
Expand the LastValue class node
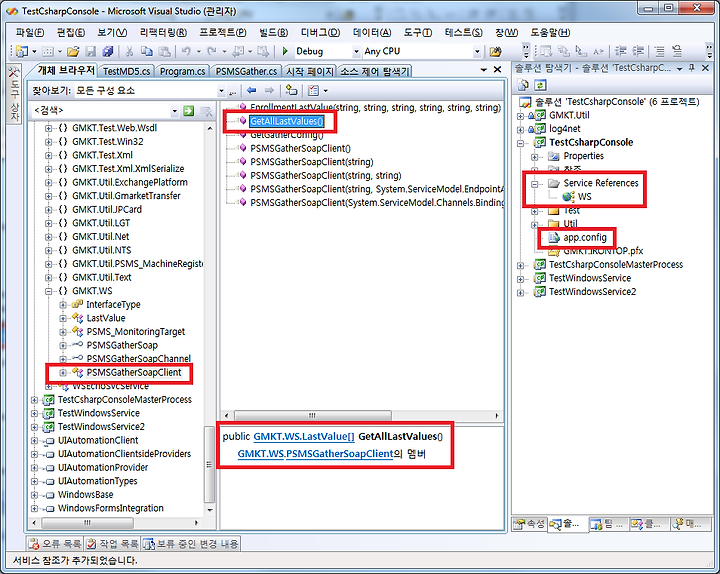click(x=62, y=318)
